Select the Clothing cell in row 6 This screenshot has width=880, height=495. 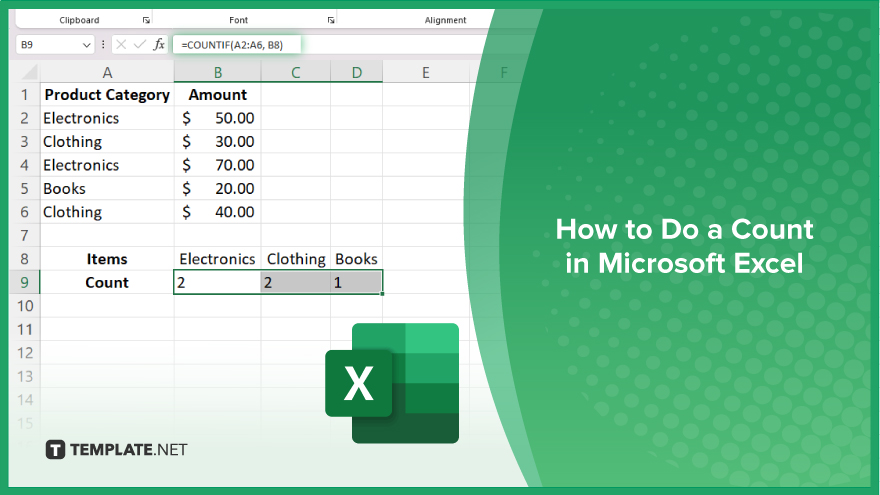107,212
